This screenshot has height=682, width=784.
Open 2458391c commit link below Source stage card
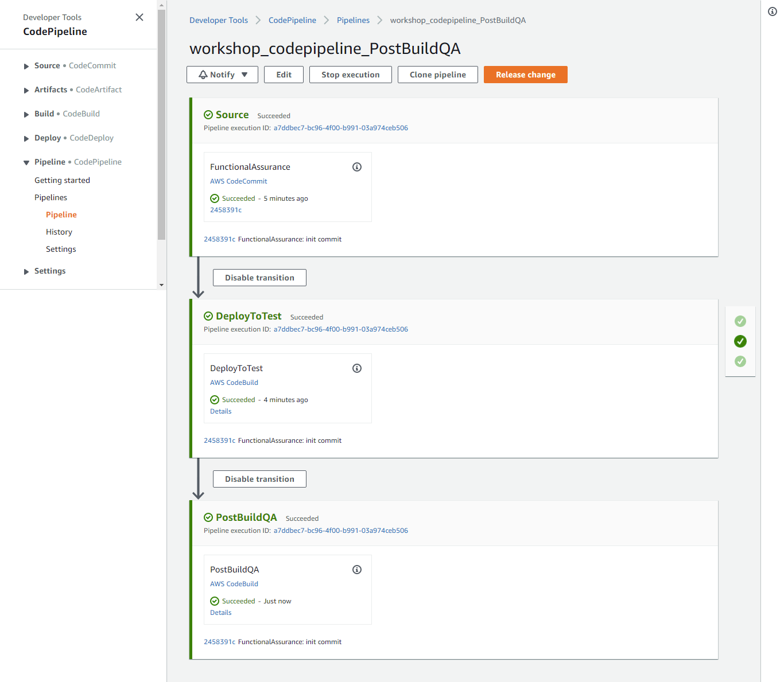pyautogui.click(x=220, y=239)
